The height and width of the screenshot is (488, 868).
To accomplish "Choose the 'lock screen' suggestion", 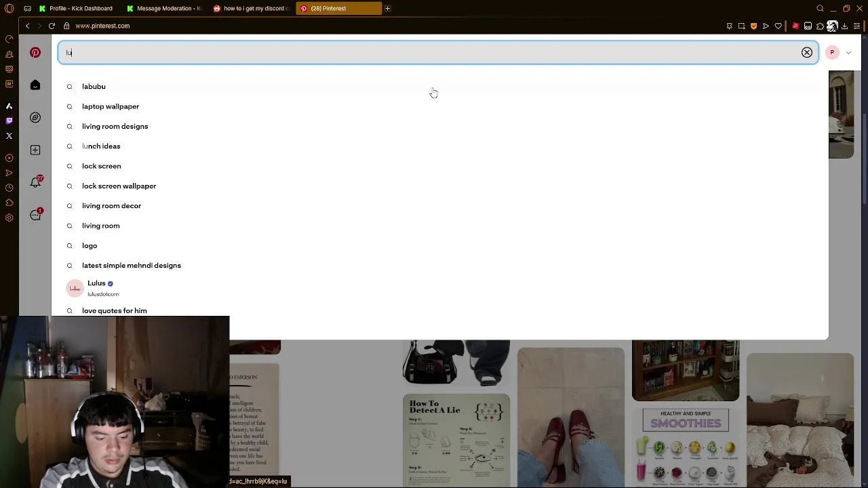I will pyautogui.click(x=102, y=166).
